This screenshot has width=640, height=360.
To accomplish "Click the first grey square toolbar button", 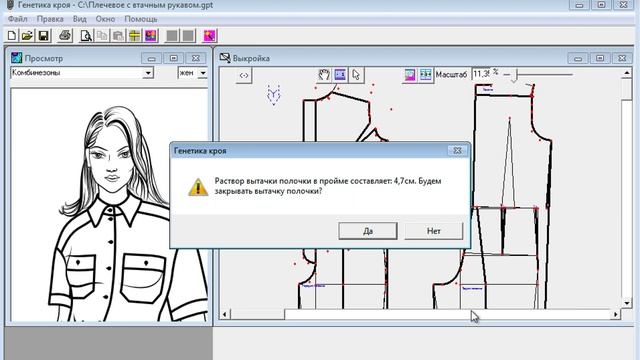I will (172, 36).
